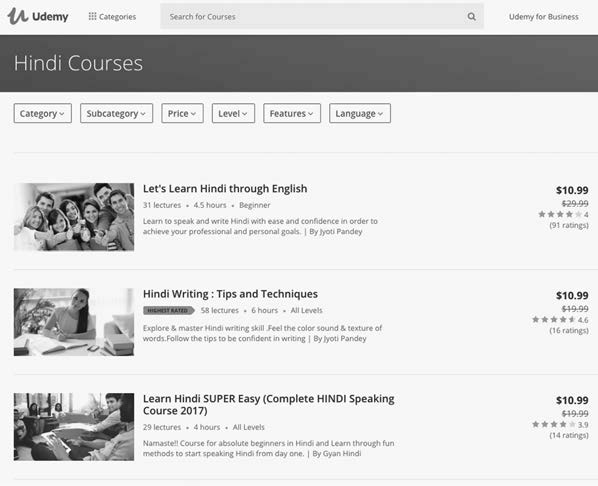Click the star rating showing 4
598x486 pixels.
click(x=563, y=214)
